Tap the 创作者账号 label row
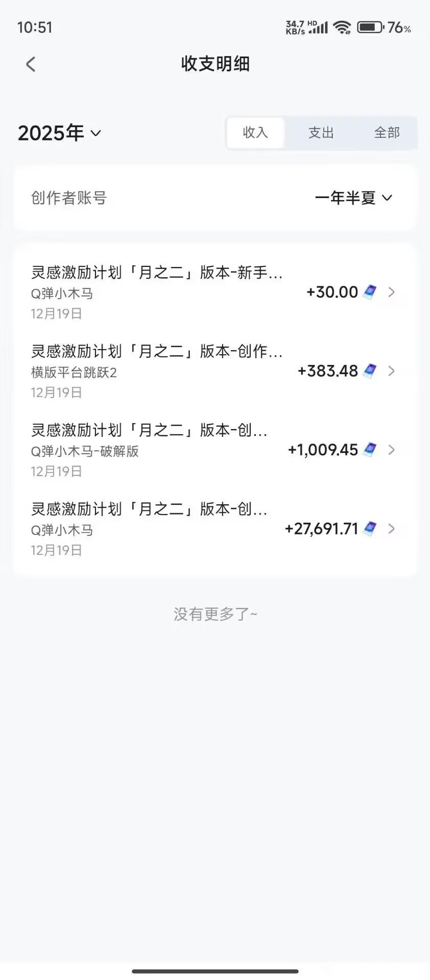This screenshot has height=980, width=430. click(69, 198)
